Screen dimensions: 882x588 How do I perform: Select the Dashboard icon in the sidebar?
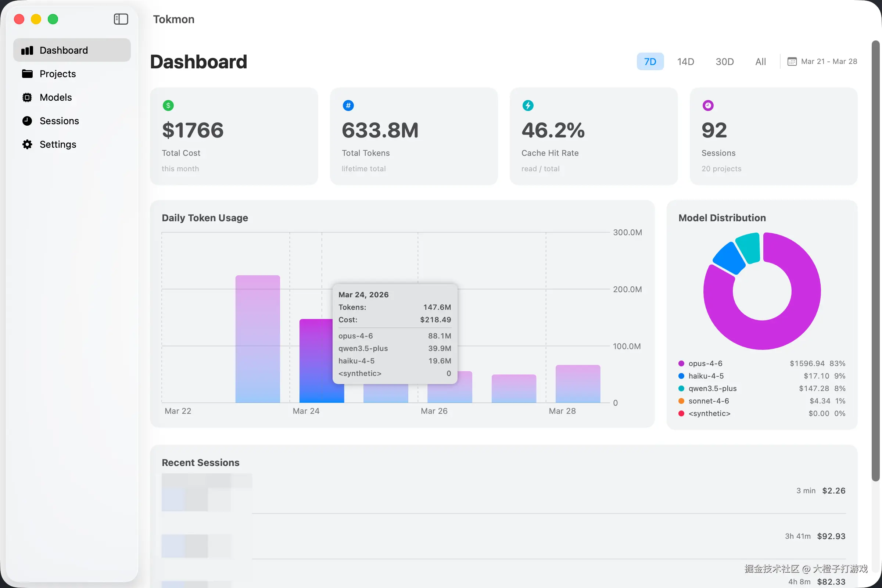(x=27, y=50)
